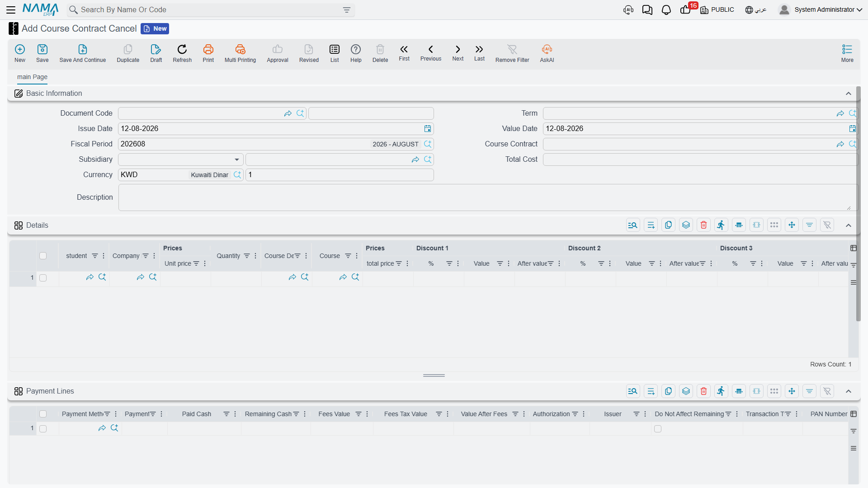Click the PUBLIC company selector
The height and width of the screenshot is (488, 868).
click(x=717, y=9)
